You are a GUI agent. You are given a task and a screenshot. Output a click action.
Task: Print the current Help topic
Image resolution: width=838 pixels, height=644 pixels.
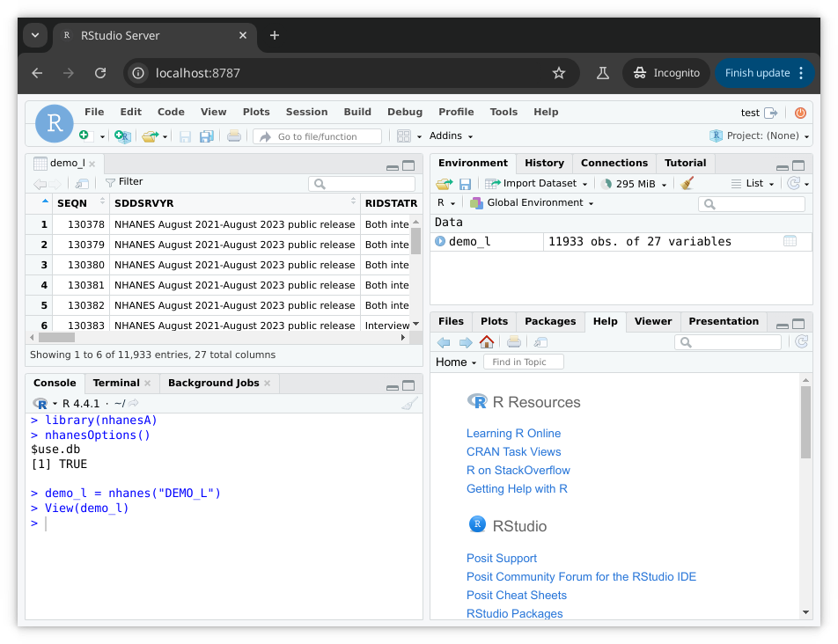[x=513, y=341]
